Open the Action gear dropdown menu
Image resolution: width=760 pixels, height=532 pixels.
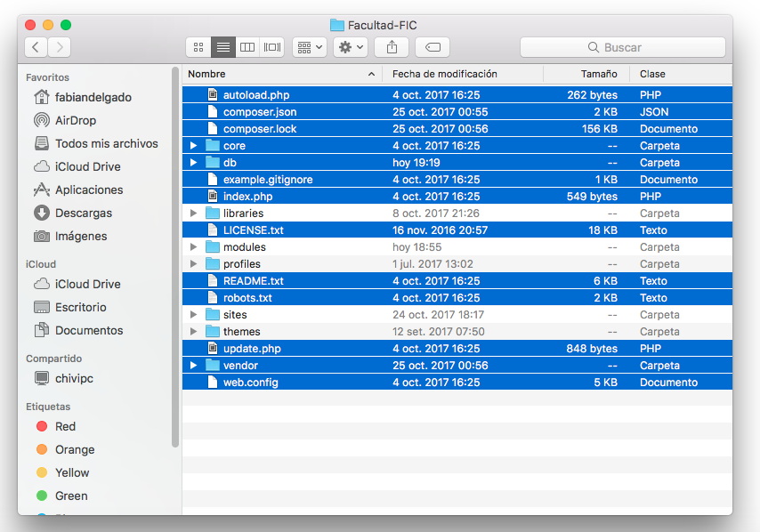click(x=350, y=47)
